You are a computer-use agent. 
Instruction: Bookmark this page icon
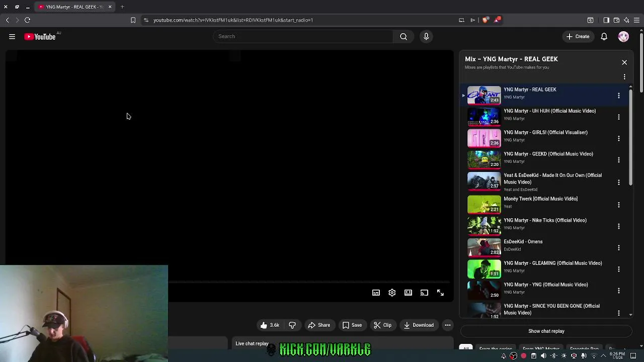coord(133,20)
